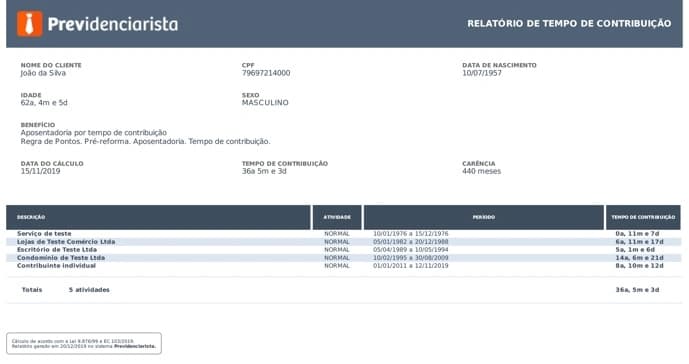Select the 'RELATÓRIO DE TEMPO DE CONTRIBUIÇÃO' title

click(x=569, y=23)
